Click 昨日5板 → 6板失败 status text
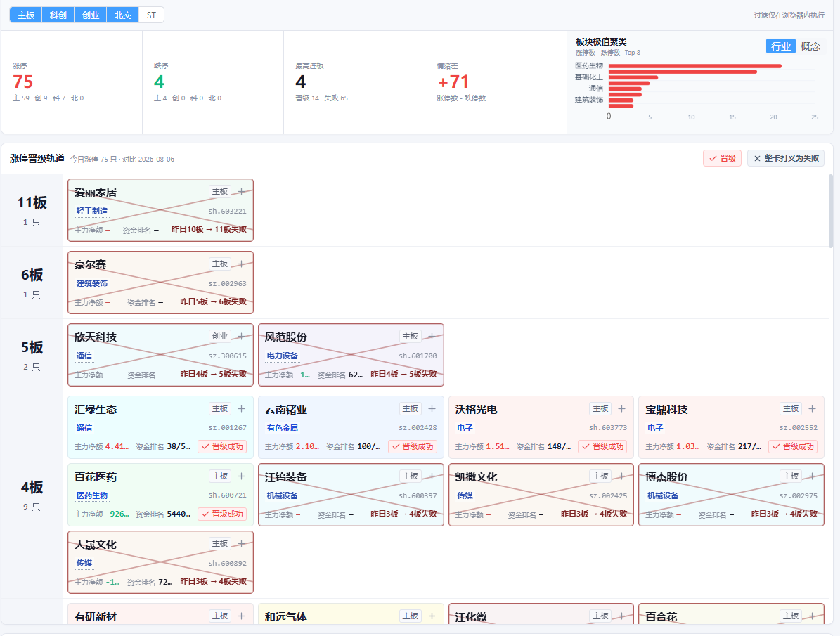This screenshot has width=840, height=636. [x=213, y=301]
